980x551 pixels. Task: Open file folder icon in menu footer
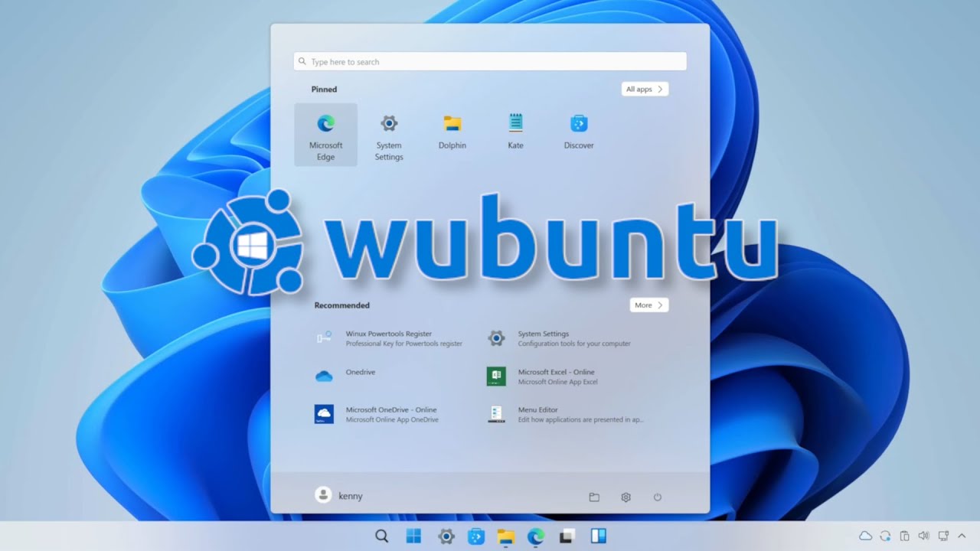(594, 497)
